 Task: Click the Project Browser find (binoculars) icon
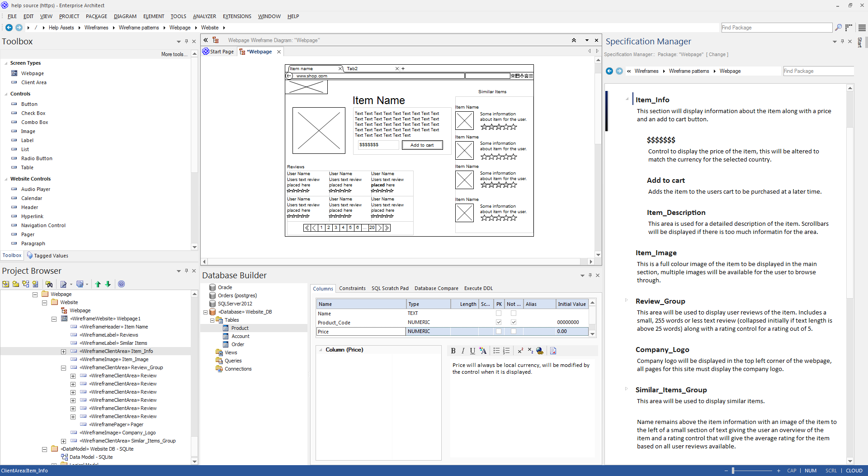pyautogui.click(x=49, y=284)
